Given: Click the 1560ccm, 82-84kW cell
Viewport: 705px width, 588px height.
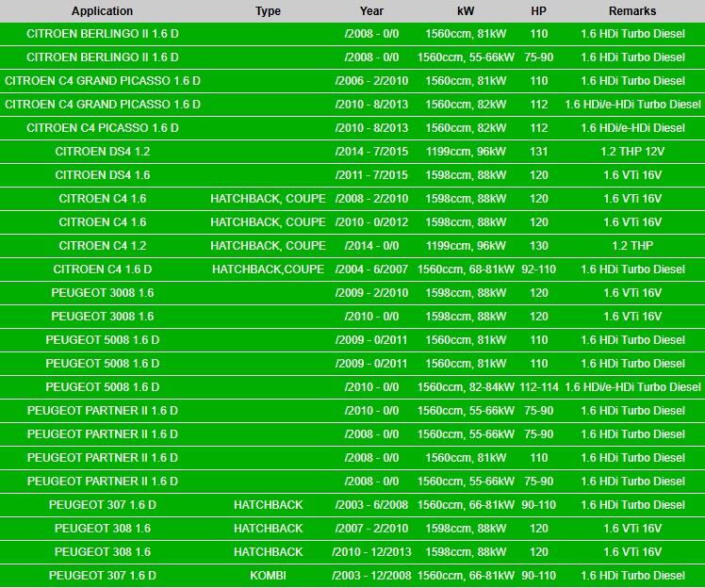Looking at the screenshot, I should [465, 387].
